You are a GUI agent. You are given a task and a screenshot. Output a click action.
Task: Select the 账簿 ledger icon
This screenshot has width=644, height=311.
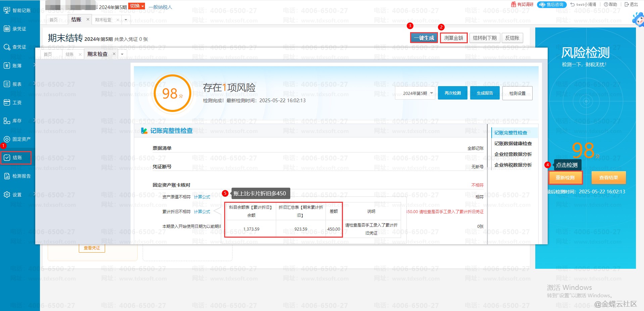(7, 66)
